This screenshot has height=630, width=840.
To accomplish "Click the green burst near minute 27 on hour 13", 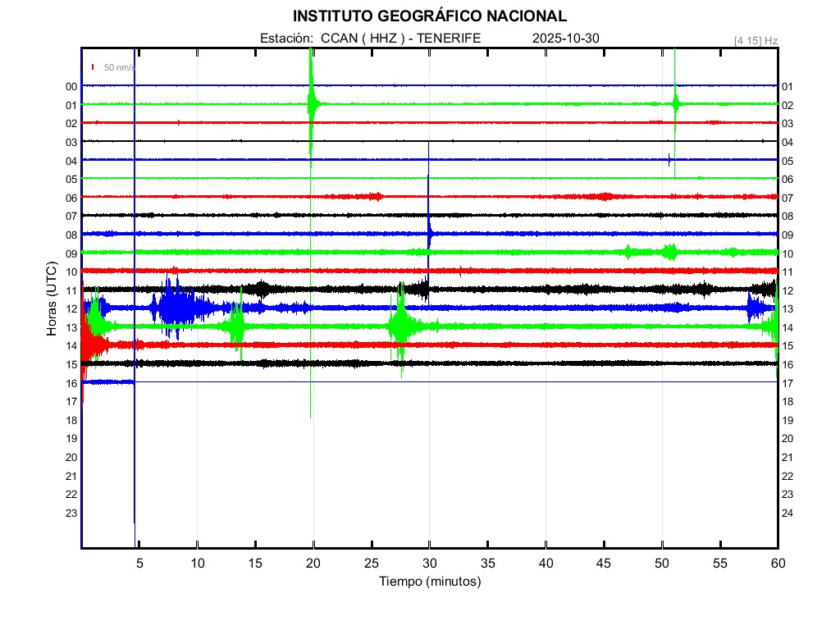I will tap(400, 325).
